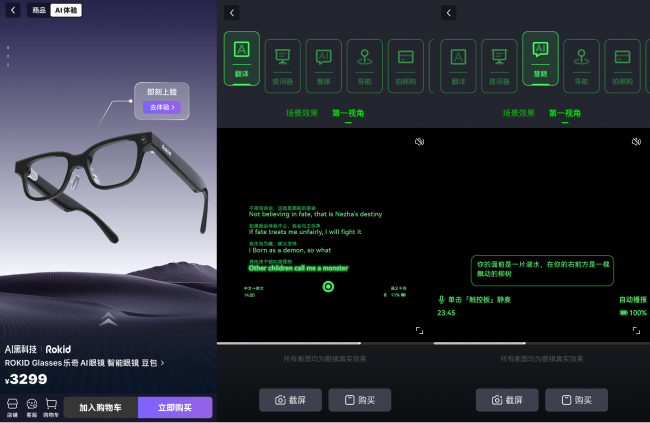
Task: Contact 客服 customer service
Action: (x=32, y=407)
